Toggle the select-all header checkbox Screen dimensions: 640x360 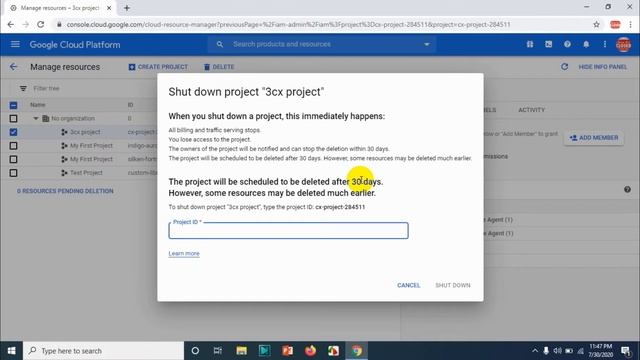13,105
